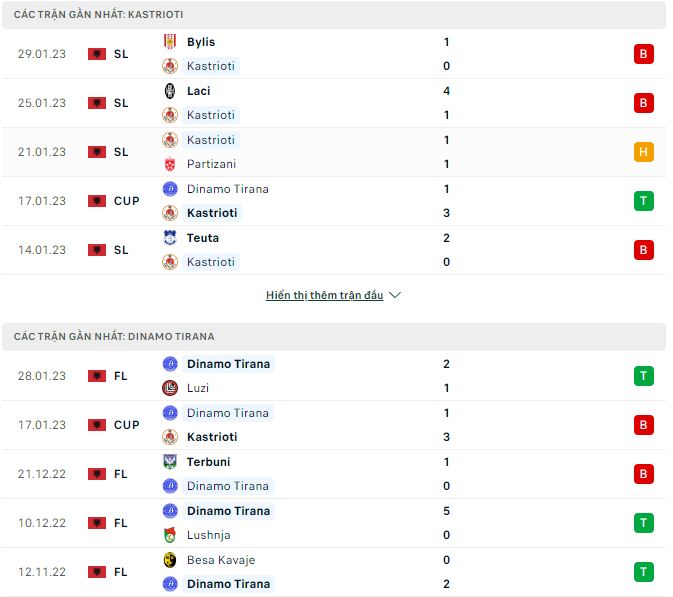This screenshot has height=597, width=673.
Task: Click Kastrioti name in 21.01.23 match
Action: tap(210, 140)
